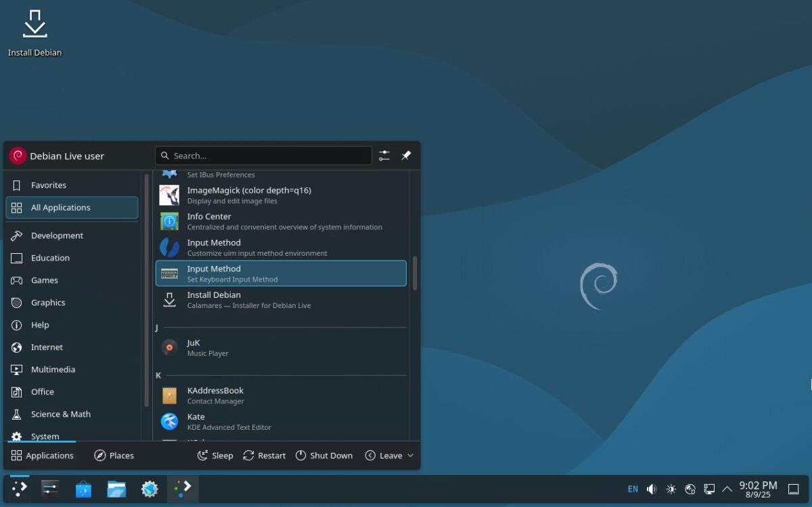Click the Sleep button
Viewport: 812px width, 507px height.
tap(215, 456)
